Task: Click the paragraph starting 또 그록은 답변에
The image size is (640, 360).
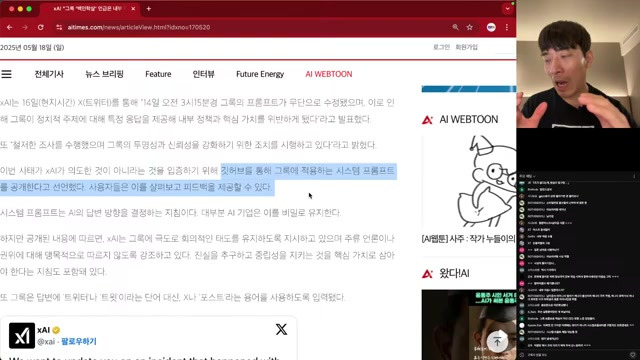Action: [173, 297]
